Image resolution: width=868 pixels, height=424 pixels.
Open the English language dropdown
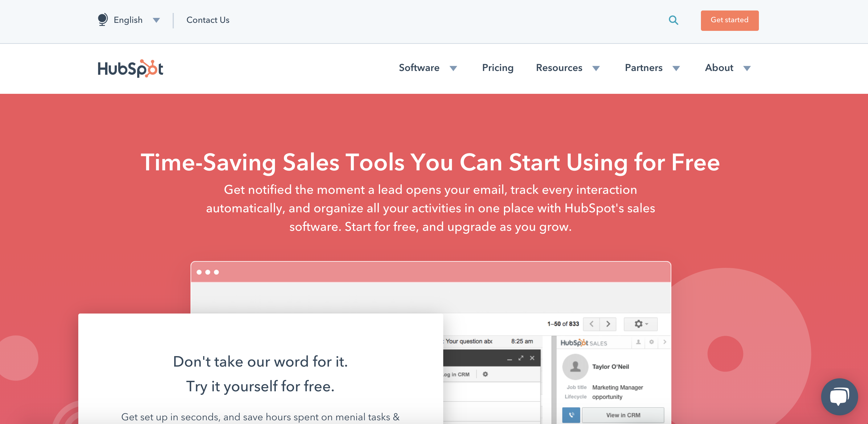click(x=156, y=20)
